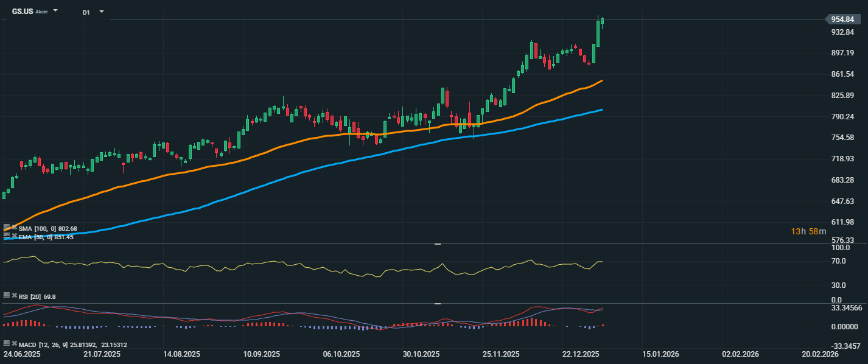Click the RSI [20] indicator label
Screen dimensions: 868x364
click(x=30, y=296)
